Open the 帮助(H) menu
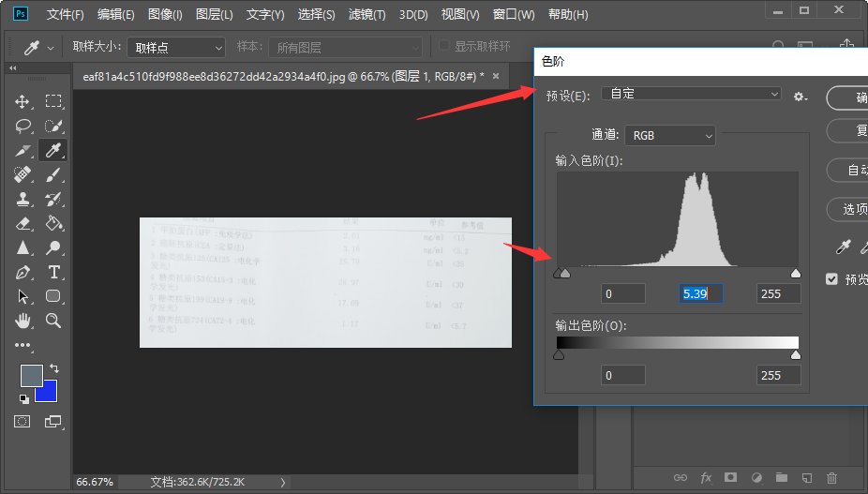This screenshot has height=494, width=868. (x=568, y=14)
